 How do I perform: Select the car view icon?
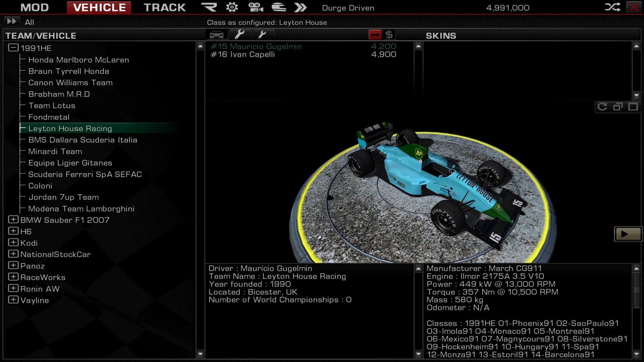pos(217,35)
